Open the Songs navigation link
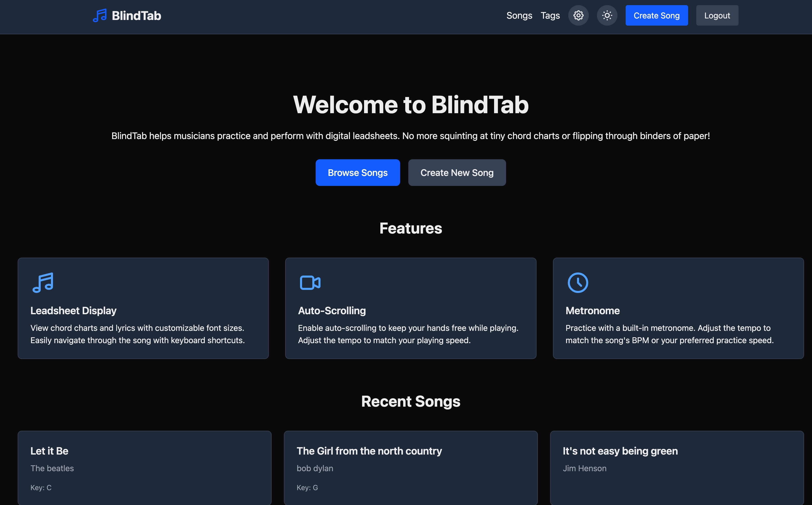The width and height of the screenshot is (812, 505). tap(519, 15)
